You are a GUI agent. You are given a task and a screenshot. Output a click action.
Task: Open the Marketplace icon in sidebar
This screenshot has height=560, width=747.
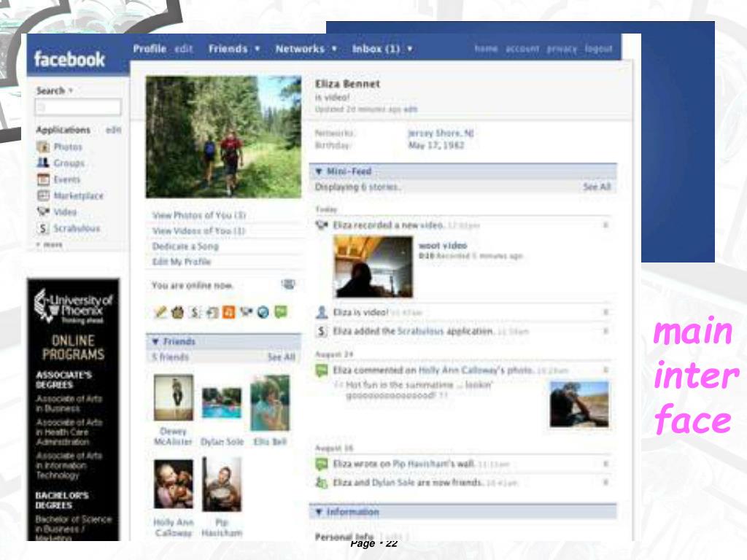tap(43, 195)
